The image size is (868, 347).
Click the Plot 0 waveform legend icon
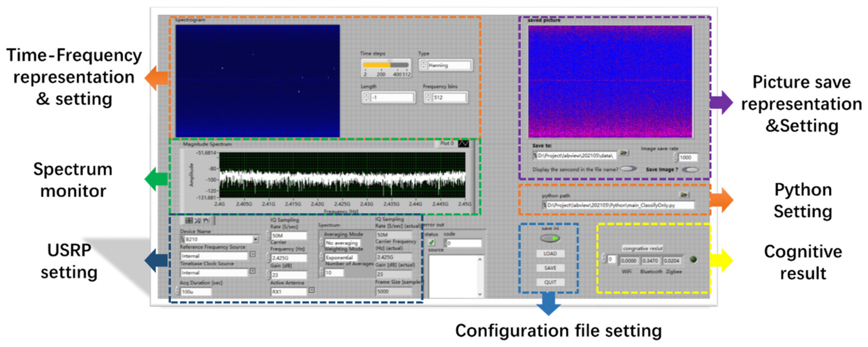[463, 144]
